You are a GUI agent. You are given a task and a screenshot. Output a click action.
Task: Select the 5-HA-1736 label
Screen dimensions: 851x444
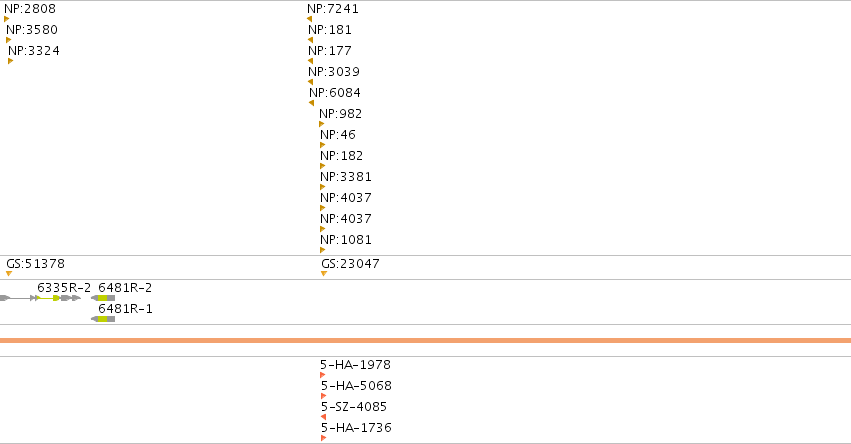click(x=356, y=428)
